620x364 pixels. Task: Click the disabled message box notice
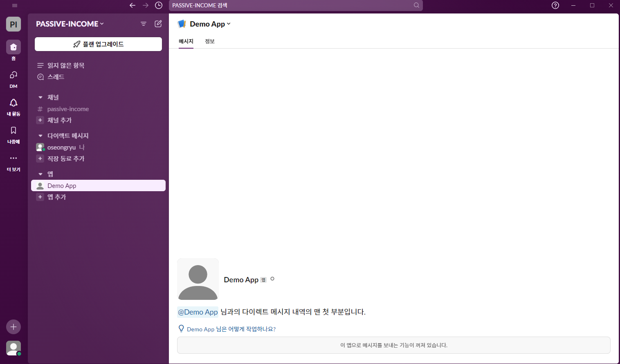[394, 345]
